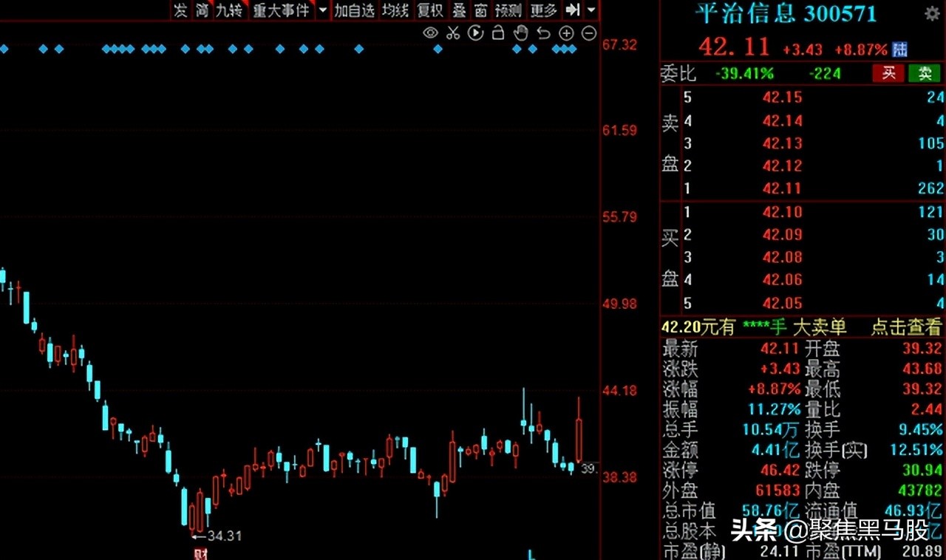Screen dimensions: 946x560
Task: Click the 振幅 amplitude 11.27%
Action: [x=773, y=409]
